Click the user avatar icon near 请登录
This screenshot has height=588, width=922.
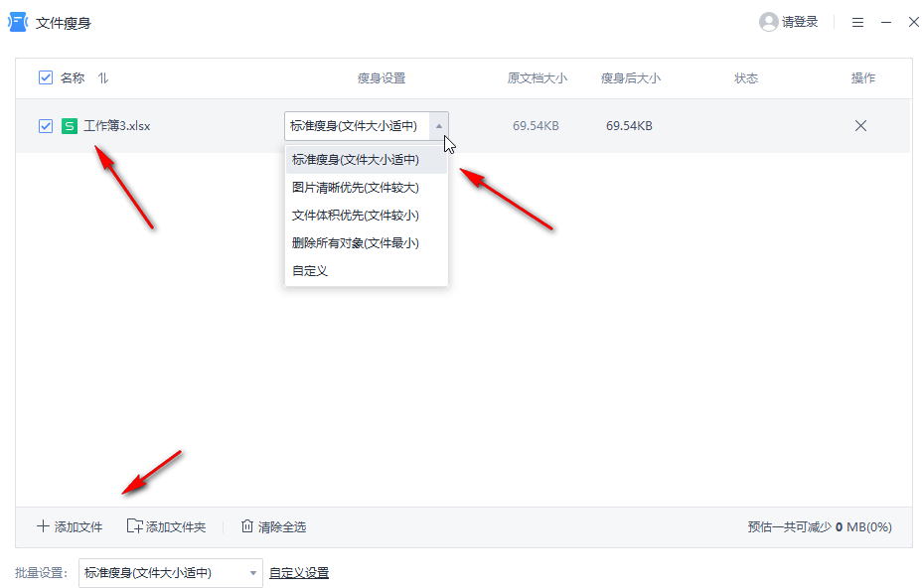point(766,21)
